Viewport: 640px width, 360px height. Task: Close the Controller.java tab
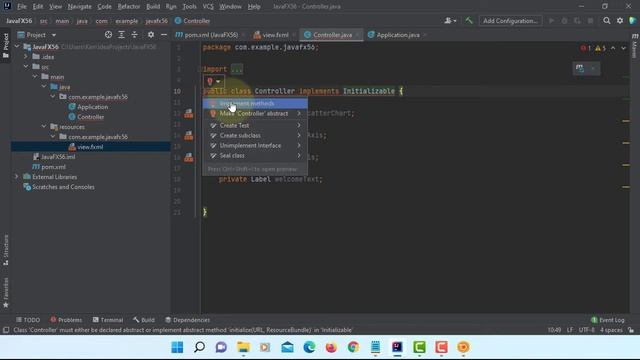[x=358, y=35]
